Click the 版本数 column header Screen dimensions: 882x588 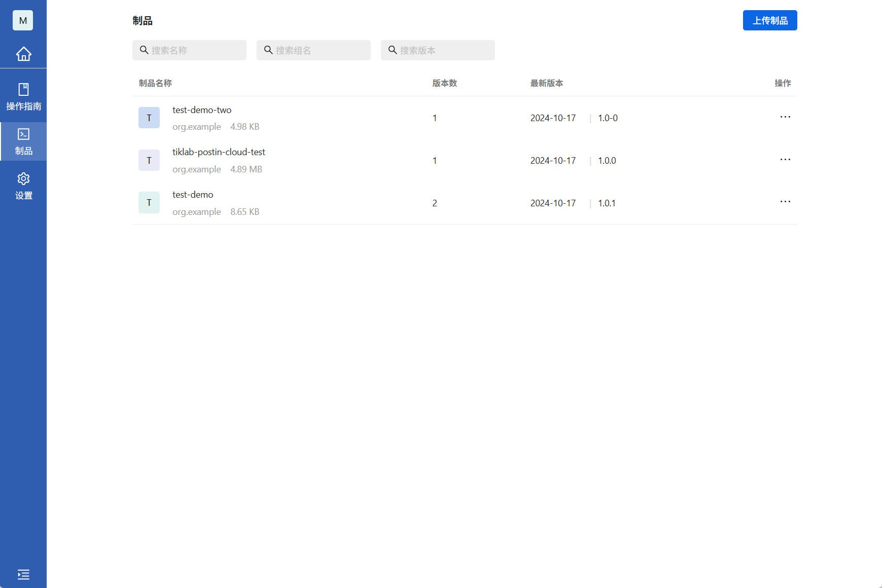(445, 83)
